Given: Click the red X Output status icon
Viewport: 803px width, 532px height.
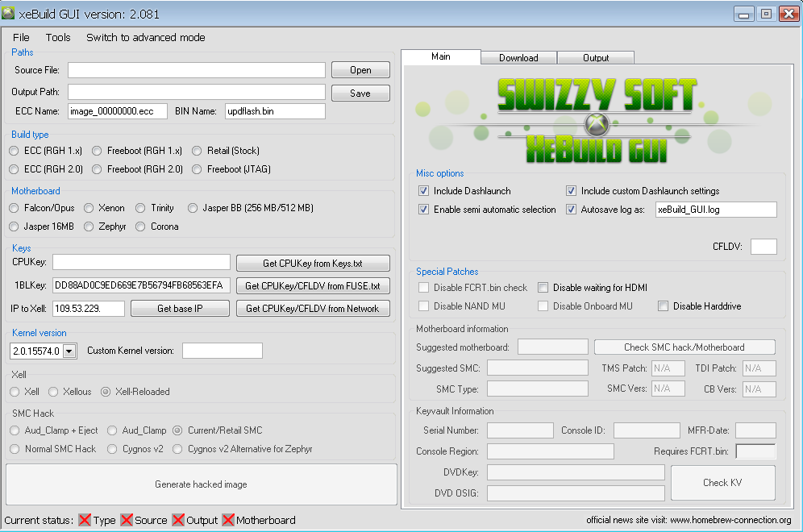Looking at the screenshot, I should 178,520.
